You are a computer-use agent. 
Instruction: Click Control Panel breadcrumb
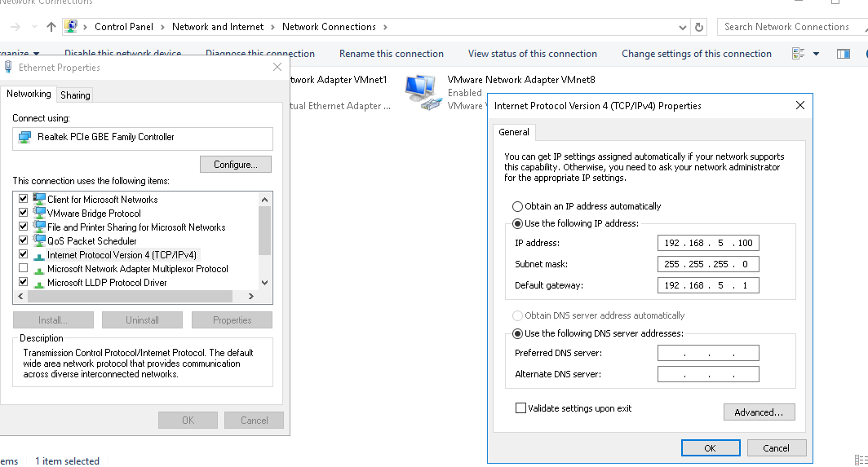click(124, 27)
